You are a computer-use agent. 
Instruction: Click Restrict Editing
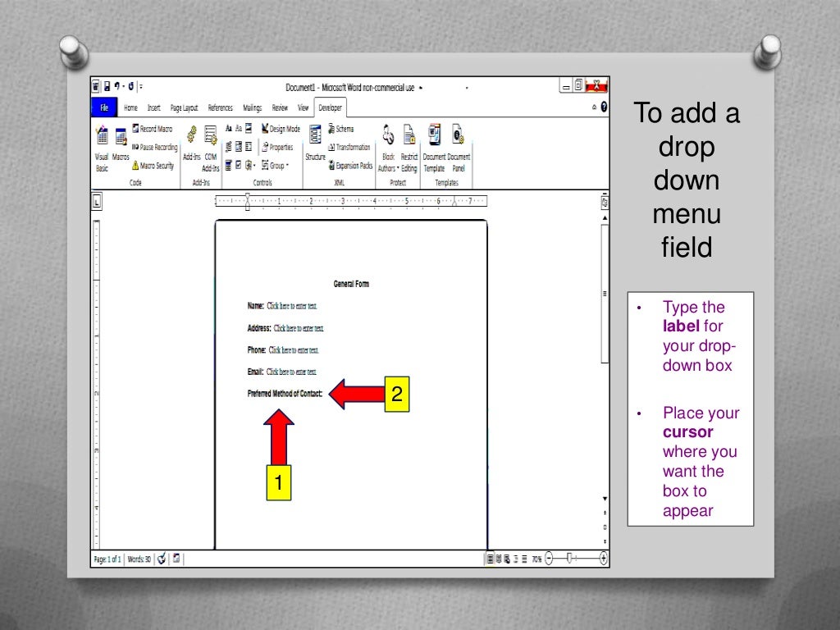tap(409, 148)
